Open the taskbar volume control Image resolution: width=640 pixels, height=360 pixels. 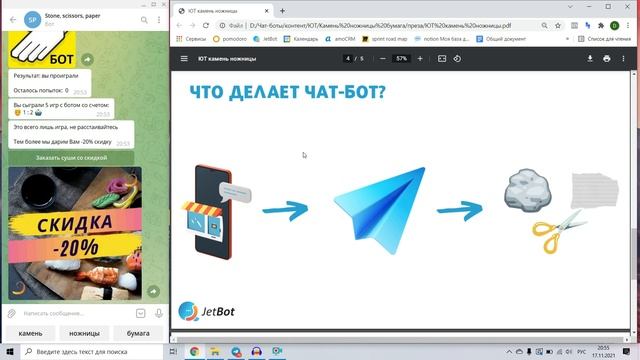569,351
